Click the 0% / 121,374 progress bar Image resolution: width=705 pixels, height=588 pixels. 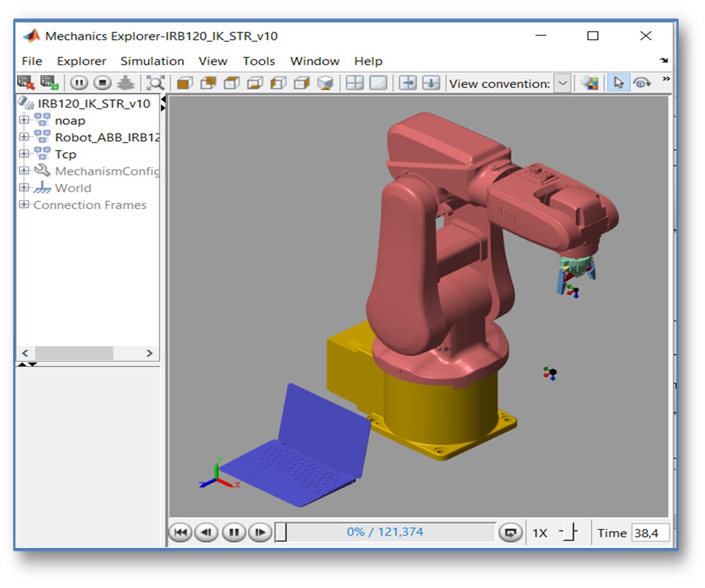tap(385, 532)
